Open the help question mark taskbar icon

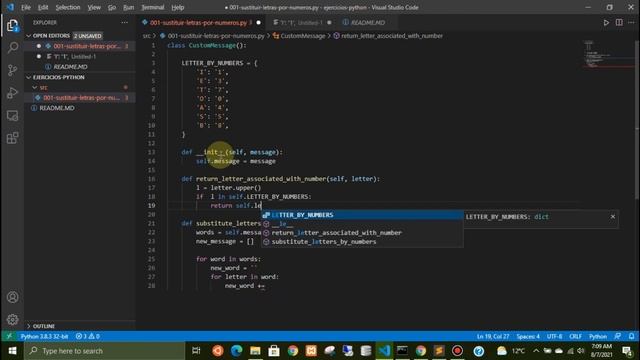[x=479, y=351]
